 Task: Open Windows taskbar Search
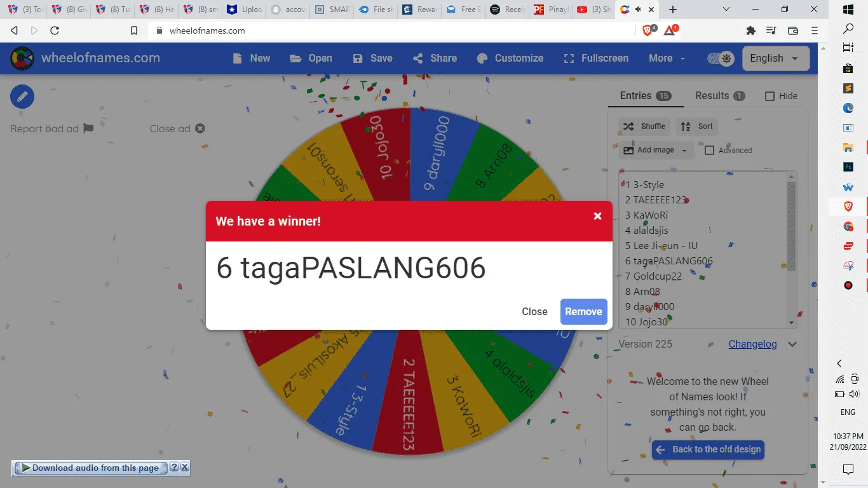click(848, 29)
